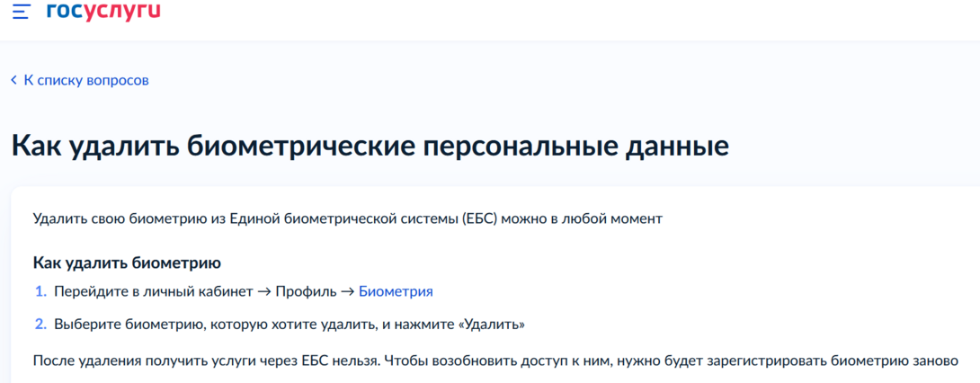The width and height of the screenshot is (980, 383).
Task: Click the step number 2 marker
Action: point(40,324)
